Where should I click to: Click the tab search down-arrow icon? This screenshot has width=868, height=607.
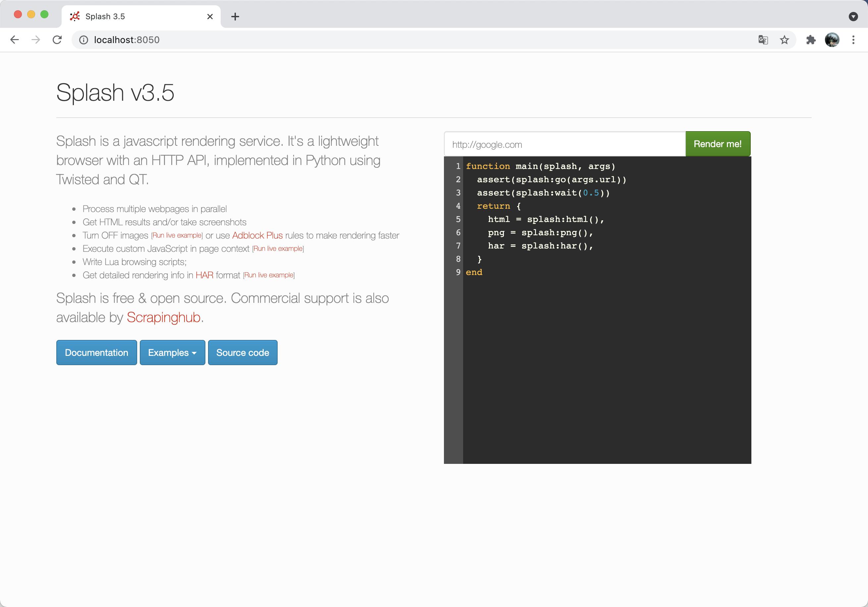(853, 16)
